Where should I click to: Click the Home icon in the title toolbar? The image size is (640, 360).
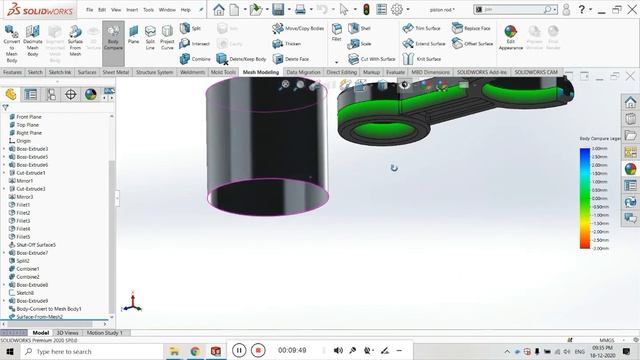tap(219, 9)
